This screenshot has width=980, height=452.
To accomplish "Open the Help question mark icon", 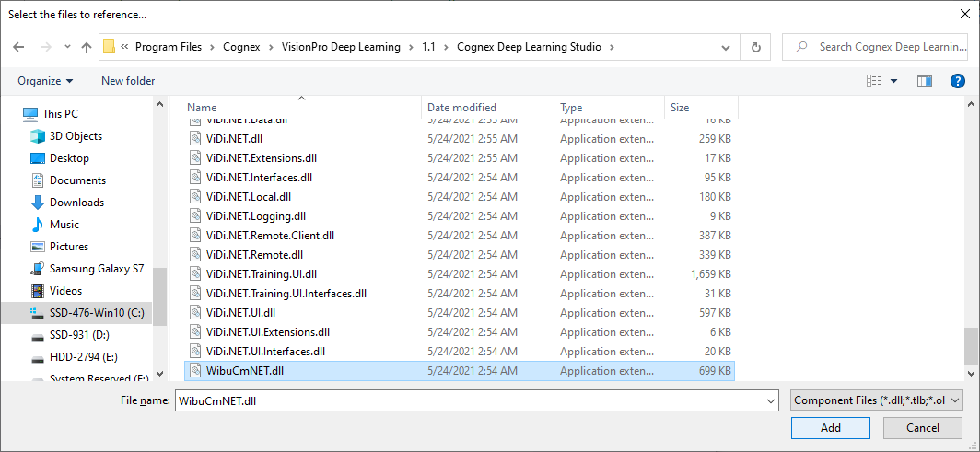I will tap(958, 81).
